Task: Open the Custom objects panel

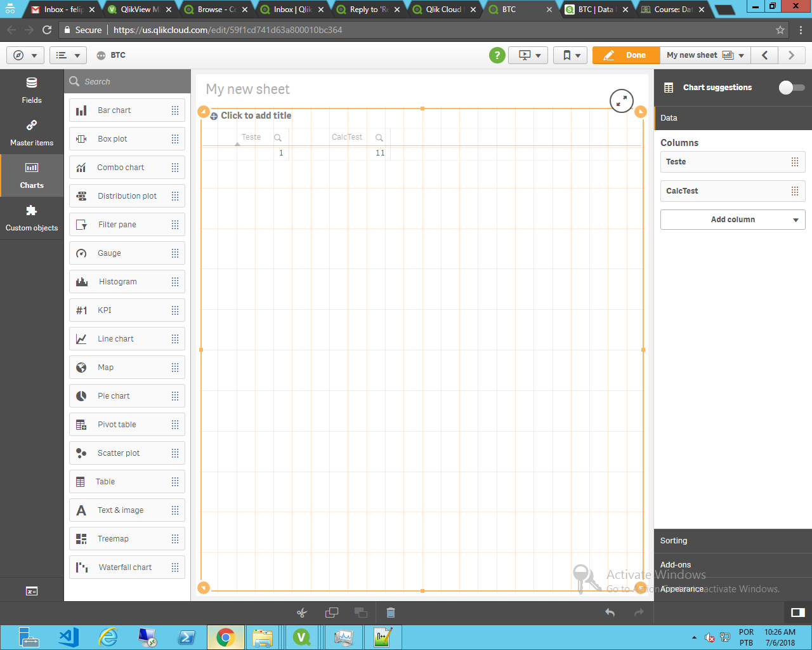Action: [32, 218]
